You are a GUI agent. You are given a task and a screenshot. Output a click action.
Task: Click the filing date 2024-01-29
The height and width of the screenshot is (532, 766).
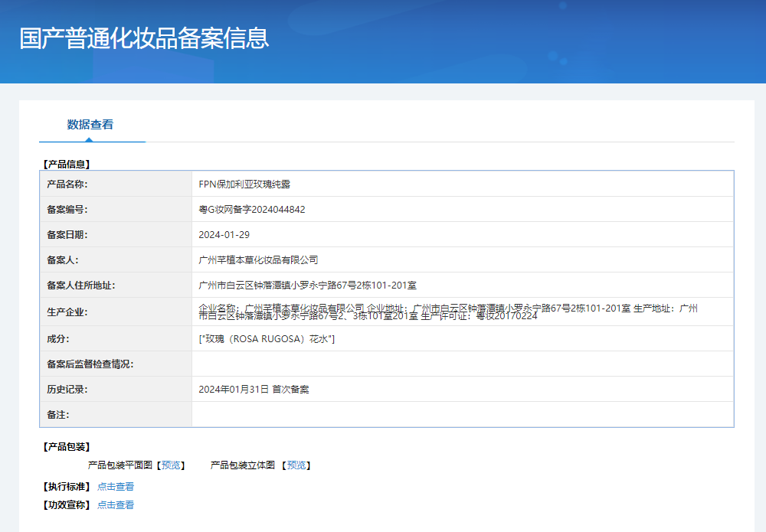point(224,235)
